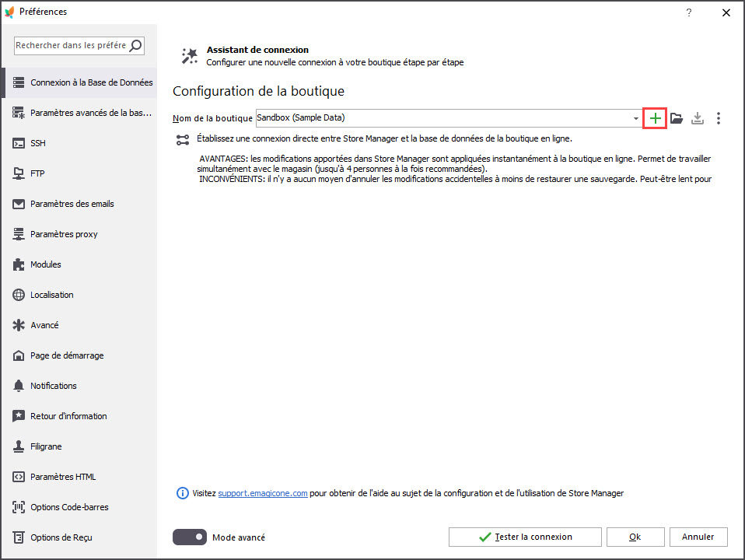Open Notifications settings
The image size is (745, 560).
[x=79, y=386]
